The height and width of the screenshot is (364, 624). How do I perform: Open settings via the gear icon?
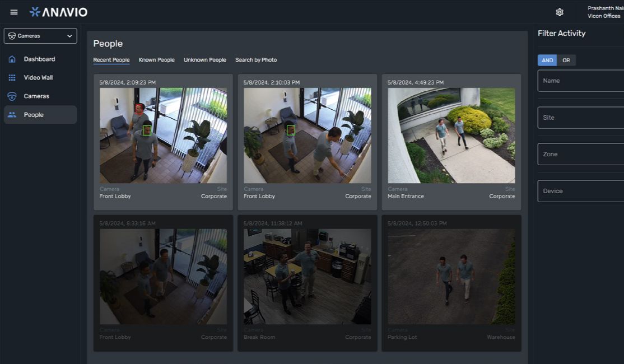coord(559,12)
